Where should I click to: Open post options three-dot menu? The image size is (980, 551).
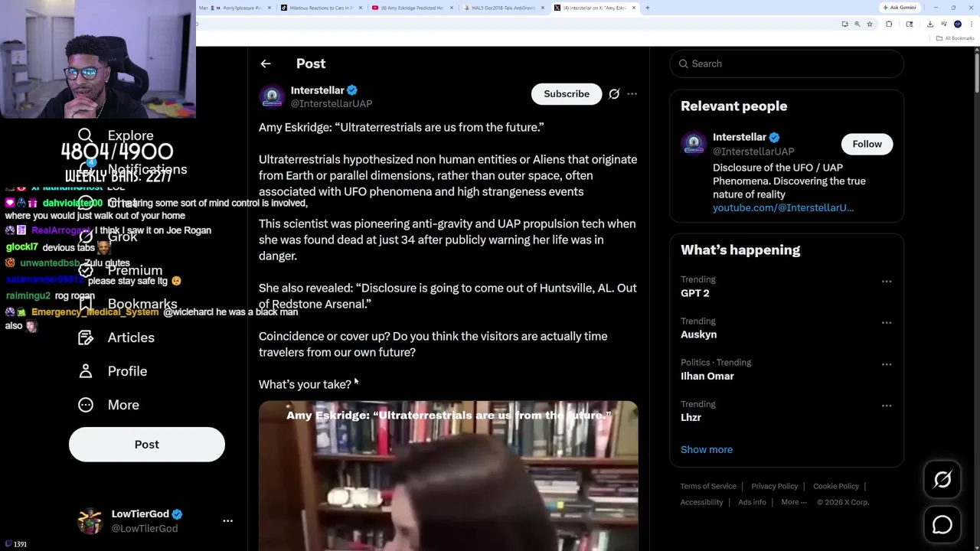tap(632, 93)
